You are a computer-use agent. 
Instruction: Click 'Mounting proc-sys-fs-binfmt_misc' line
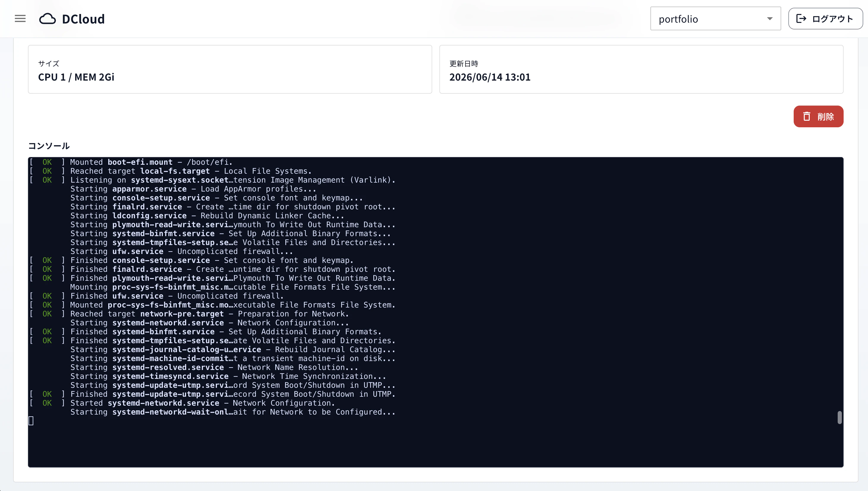click(233, 287)
